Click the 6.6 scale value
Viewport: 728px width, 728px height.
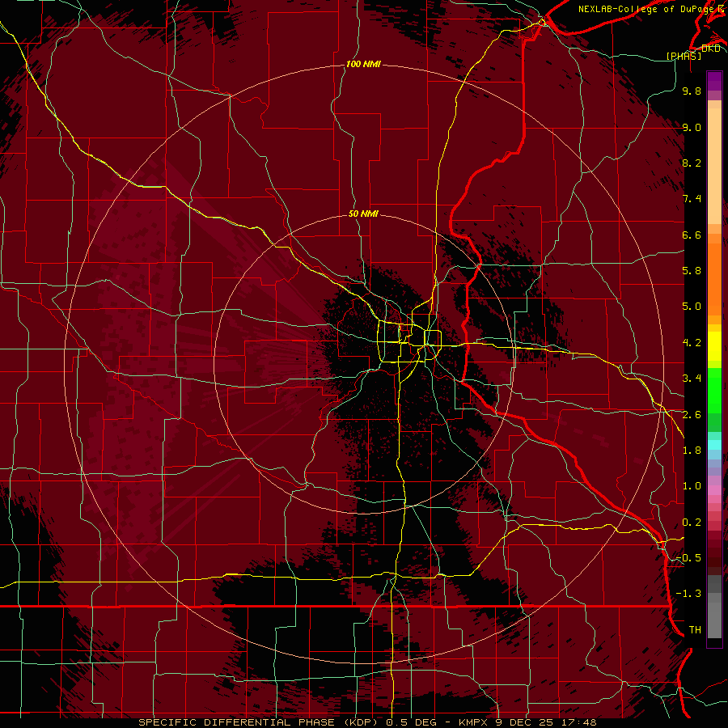coord(692,235)
